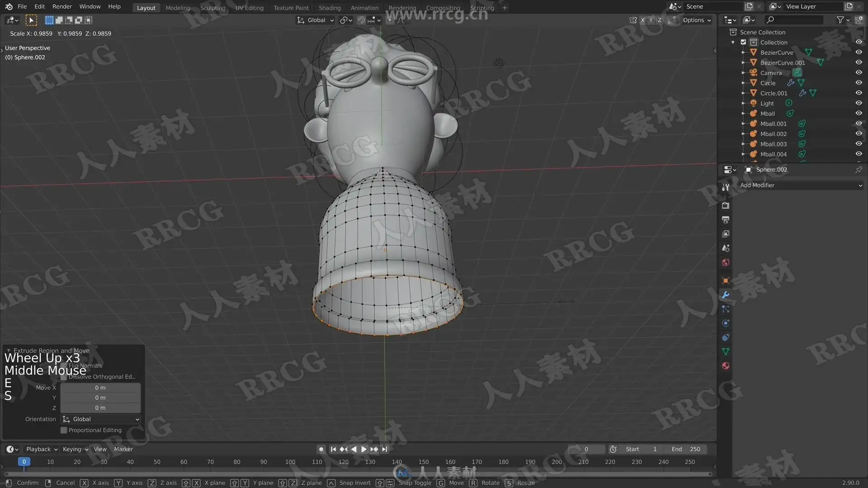The height and width of the screenshot is (488, 868).
Task: Open the Material properties tab icon
Action: click(x=726, y=366)
